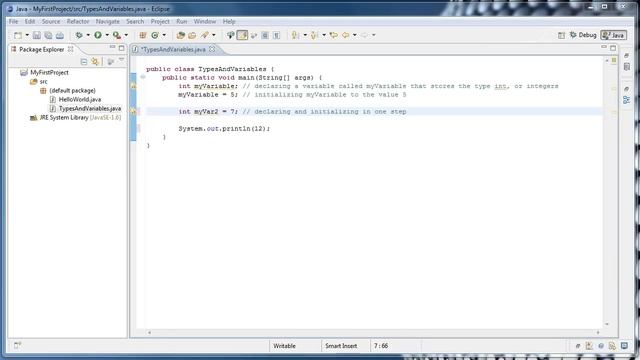
Task: Select MyFirstProject in Package Explorer
Action: [x=49, y=73]
